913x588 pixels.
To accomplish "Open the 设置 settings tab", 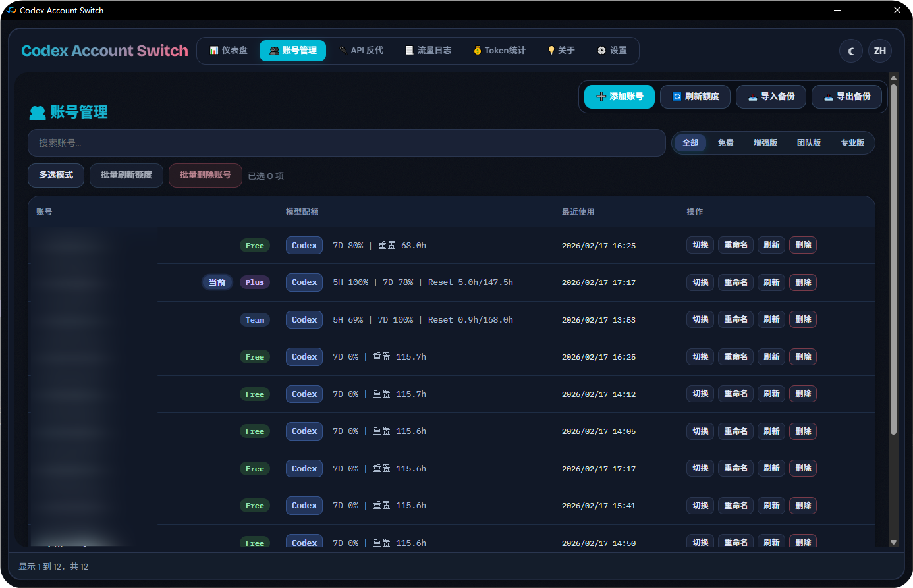I will point(612,51).
